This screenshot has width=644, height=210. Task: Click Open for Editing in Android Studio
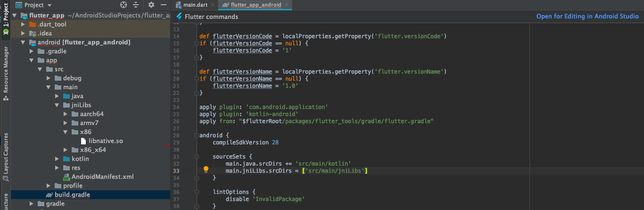587,17
